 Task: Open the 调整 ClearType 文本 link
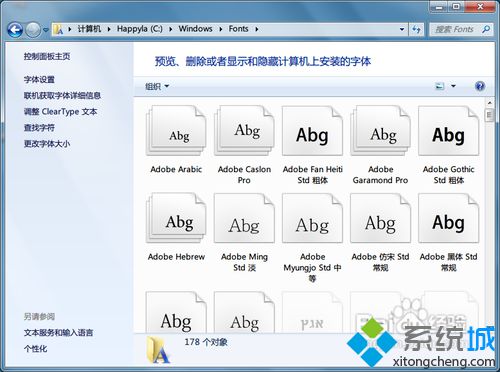coord(60,112)
